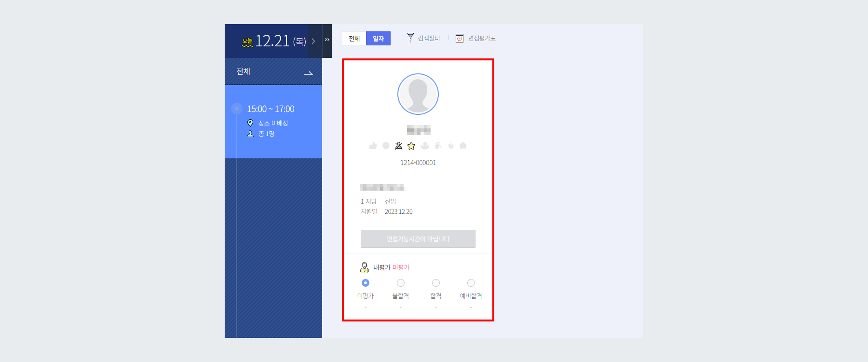Viewport: 868px width, 362px height.
Task: Click the evaluator icon next to 내평가
Action: coord(365,267)
